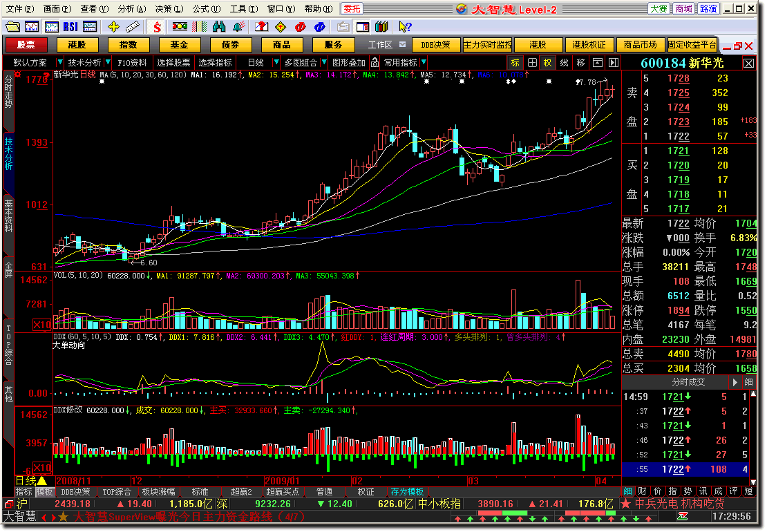
Task: Toggle the 委托 order button in title bar
Action: [x=352, y=9]
